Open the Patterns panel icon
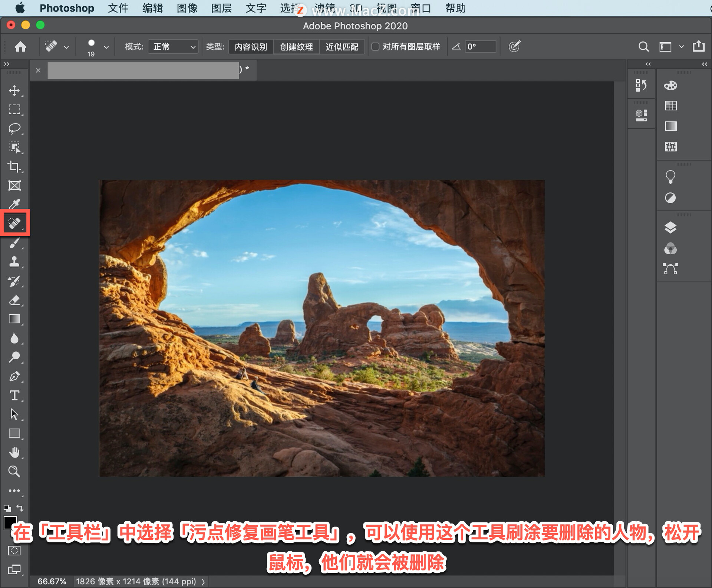712x588 pixels. pyautogui.click(x=670, y=146)
